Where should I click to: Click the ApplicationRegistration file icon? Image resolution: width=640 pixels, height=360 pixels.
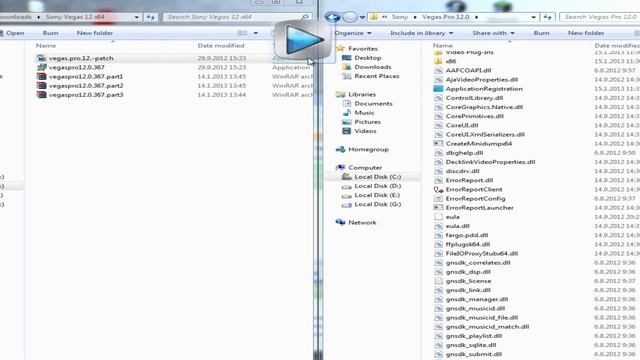pyautogui.click(x=438, y=89)
